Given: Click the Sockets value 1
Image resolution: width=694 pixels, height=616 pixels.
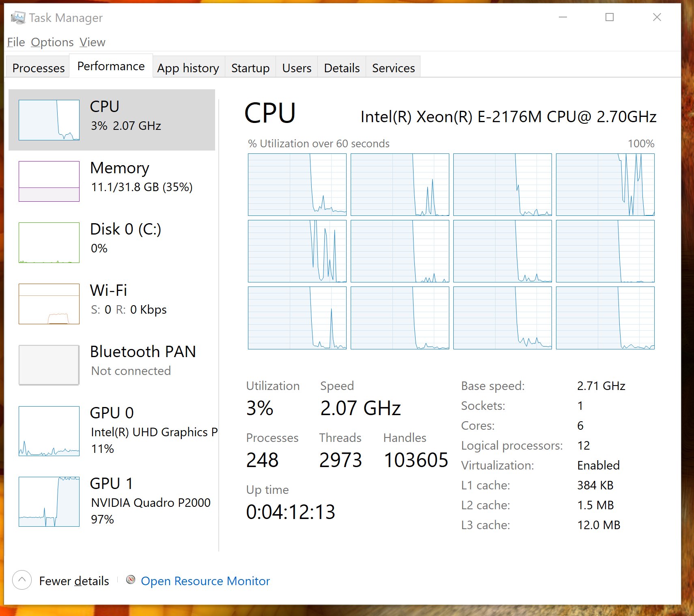Looking at the screenshot, I should point(580,406).
